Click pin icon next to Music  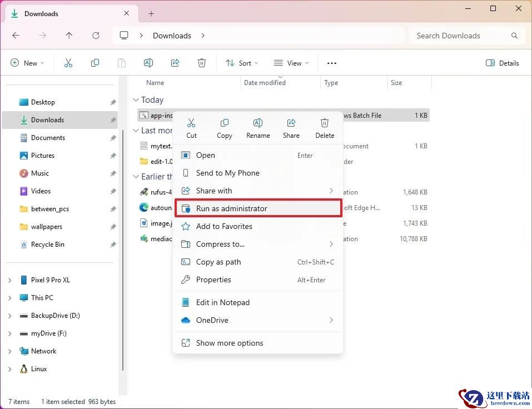pos(113,173)
